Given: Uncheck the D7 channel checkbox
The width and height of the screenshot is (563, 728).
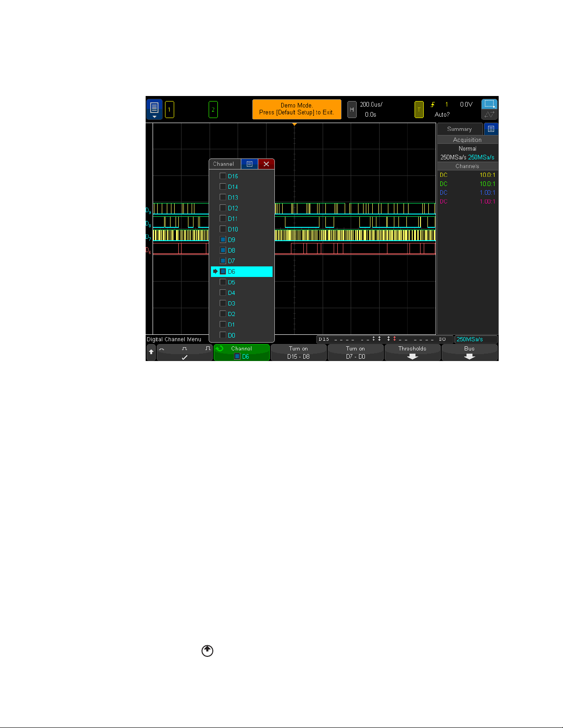Looking at the screenshot, I should [x=223, y=261].
